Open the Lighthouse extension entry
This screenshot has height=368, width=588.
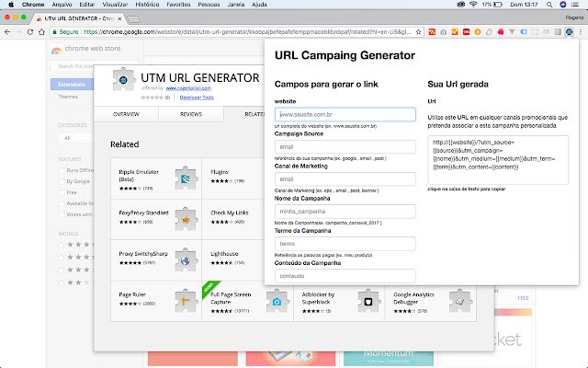click(233, 259)
